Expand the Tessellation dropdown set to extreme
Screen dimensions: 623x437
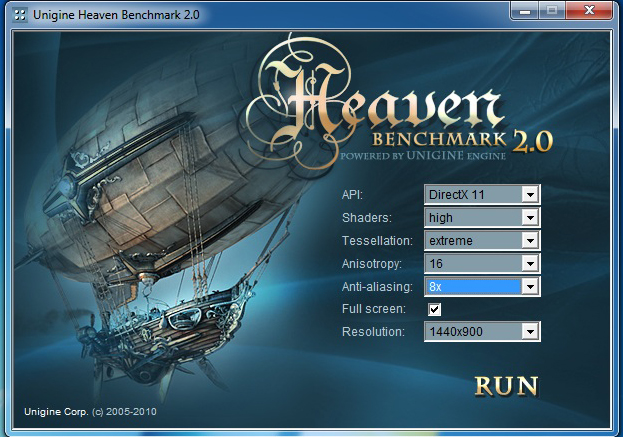pyautogui.click(x=482, y=241)
